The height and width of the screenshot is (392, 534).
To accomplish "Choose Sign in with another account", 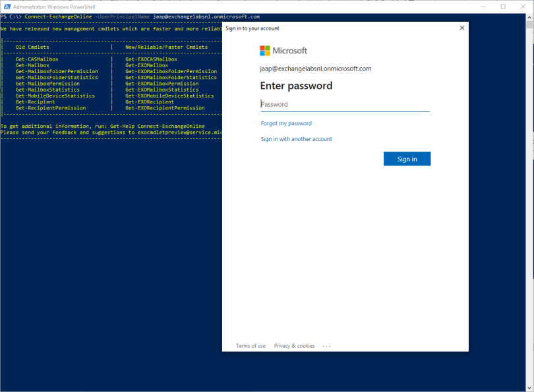I will click(296, 139).
